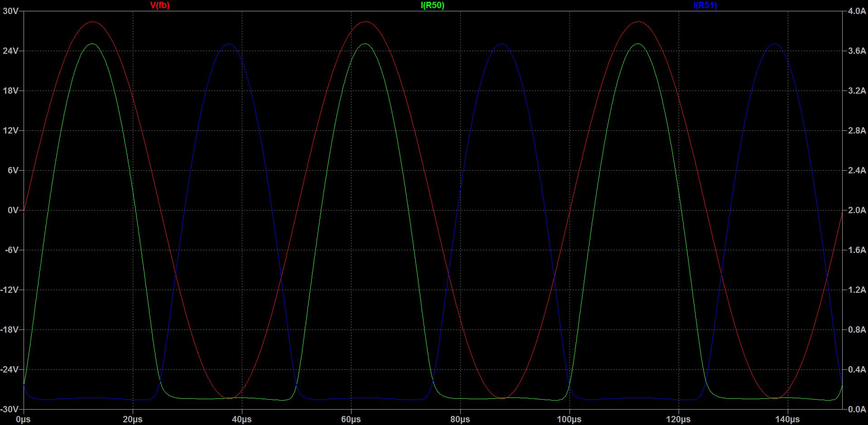Click the 12V left axis label
868x425 pixels.
10,130
